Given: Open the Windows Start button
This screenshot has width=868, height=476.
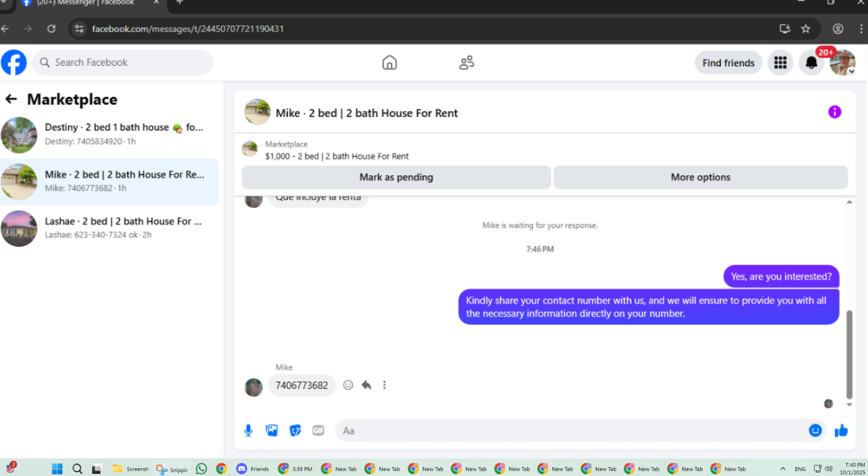Looking at the screenshot, I should click(57, 469).
